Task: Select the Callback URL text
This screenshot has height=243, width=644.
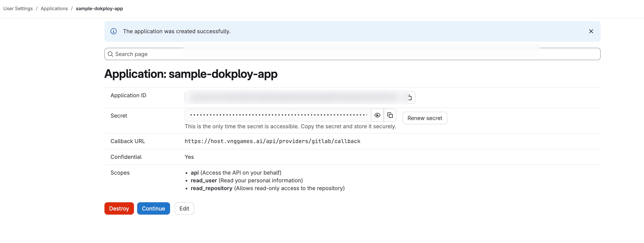Action: 272,141
